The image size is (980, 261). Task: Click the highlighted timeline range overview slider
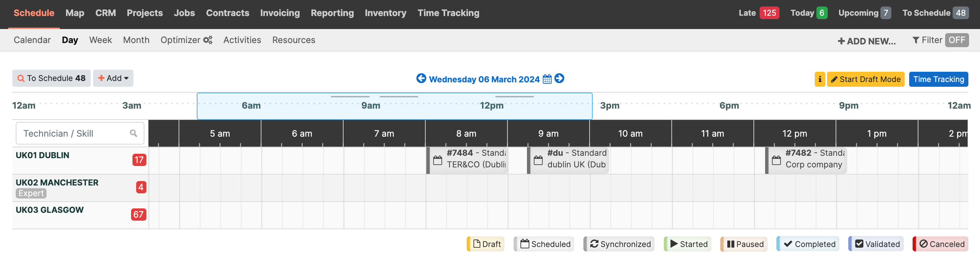point(395,106)
